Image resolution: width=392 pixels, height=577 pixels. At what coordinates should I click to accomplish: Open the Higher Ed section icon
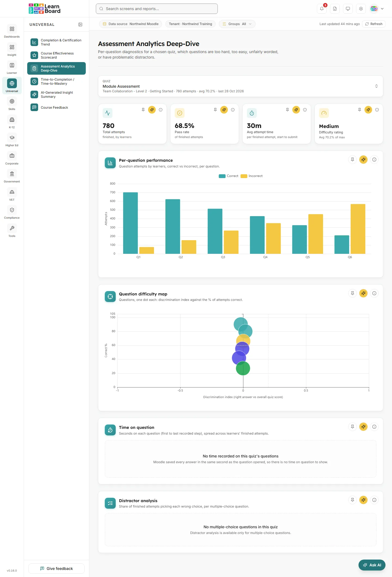(x=12, y=138)
